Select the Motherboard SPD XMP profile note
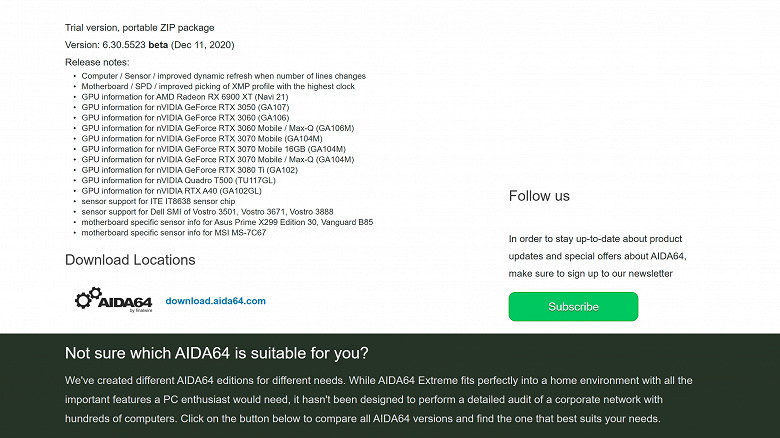Viewport: 780px width, 438px height. tap(218, 86)
